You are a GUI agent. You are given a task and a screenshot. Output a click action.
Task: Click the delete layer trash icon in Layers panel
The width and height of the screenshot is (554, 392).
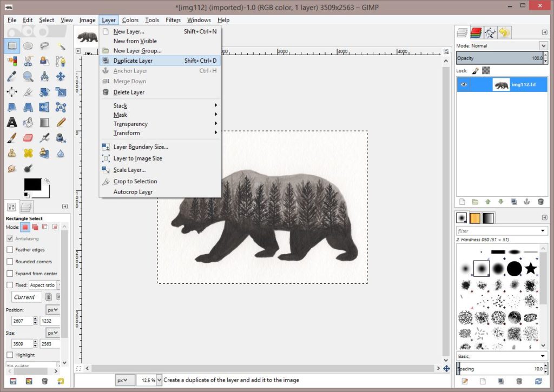coord(540,202)
